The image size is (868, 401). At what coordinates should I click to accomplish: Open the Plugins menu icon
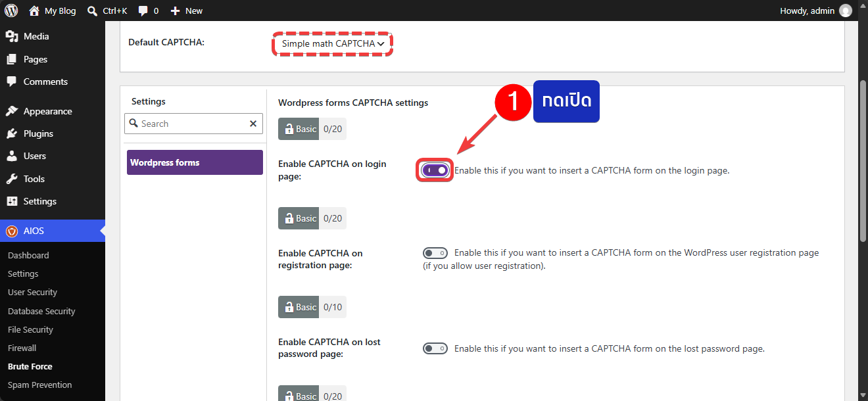[12, 133]
